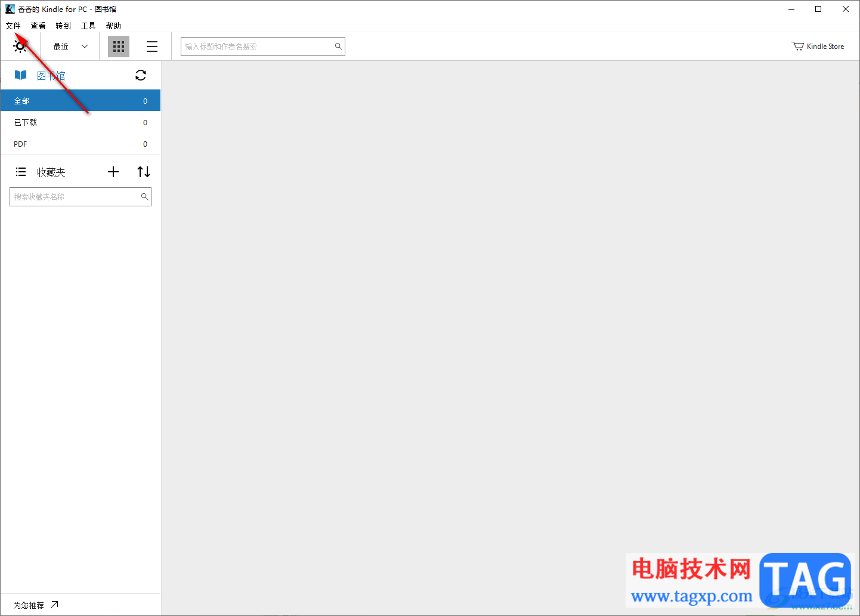Click the collection name search field
860x616 pixels.
coord(81,197)
